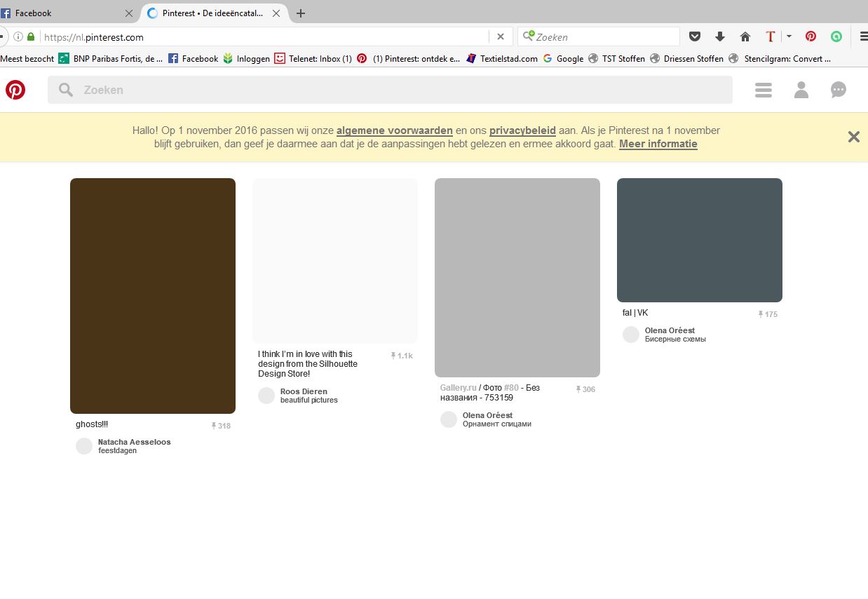Image resolution: width=868 pixels, height=599 pixels.
Task: Open the privacybeleid link
Action: click(x=522, y=130)
